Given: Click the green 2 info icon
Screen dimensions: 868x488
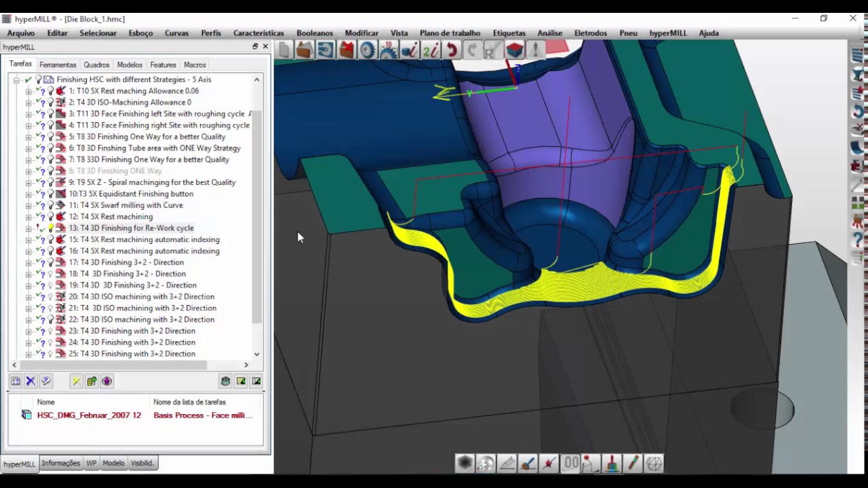Looking at the screenshot, I should tap(431, 49).
